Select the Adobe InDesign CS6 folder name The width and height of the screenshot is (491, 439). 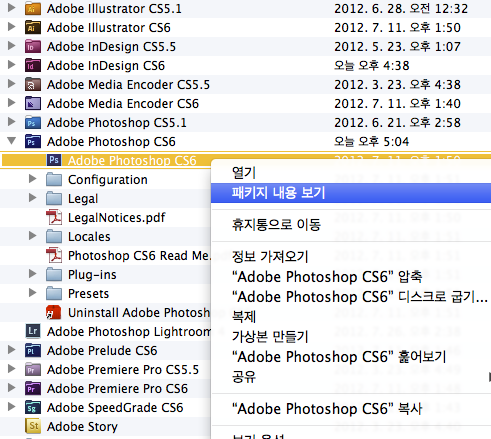[106, 66]
